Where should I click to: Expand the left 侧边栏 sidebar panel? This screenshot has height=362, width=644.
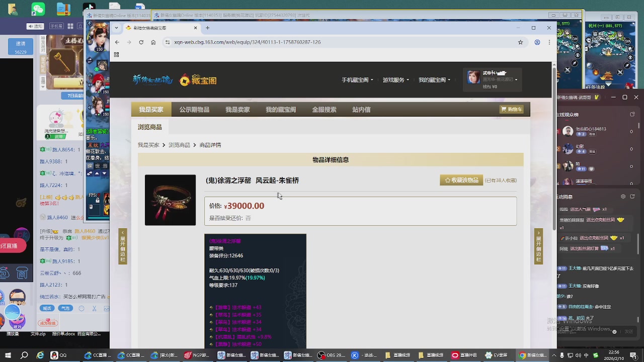[x=122, y=246]
